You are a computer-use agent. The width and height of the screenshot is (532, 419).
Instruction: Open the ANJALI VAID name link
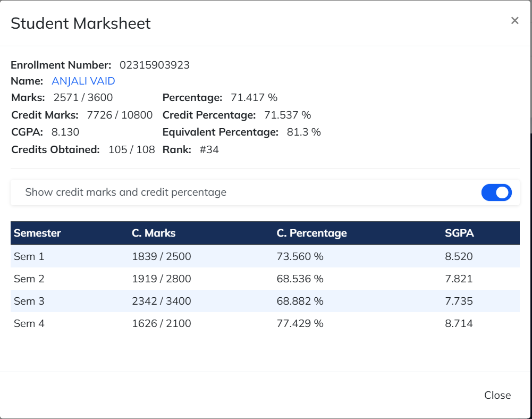point(83,81)
